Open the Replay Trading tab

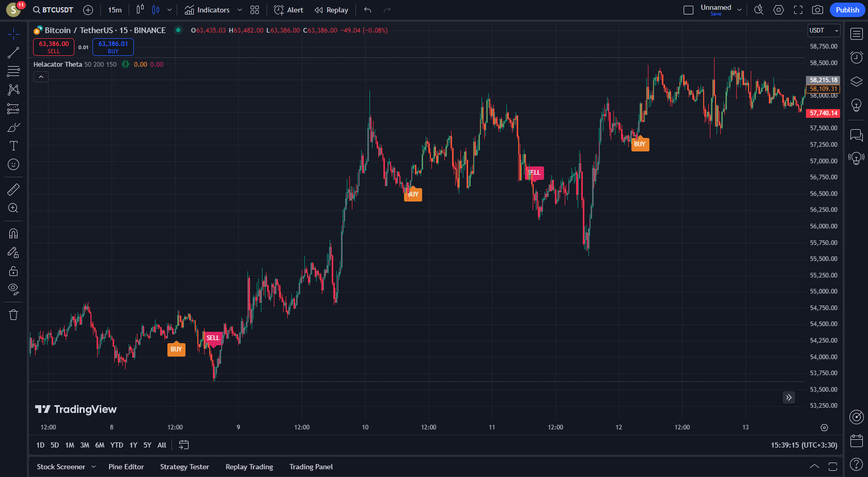(x=249, y=467)
